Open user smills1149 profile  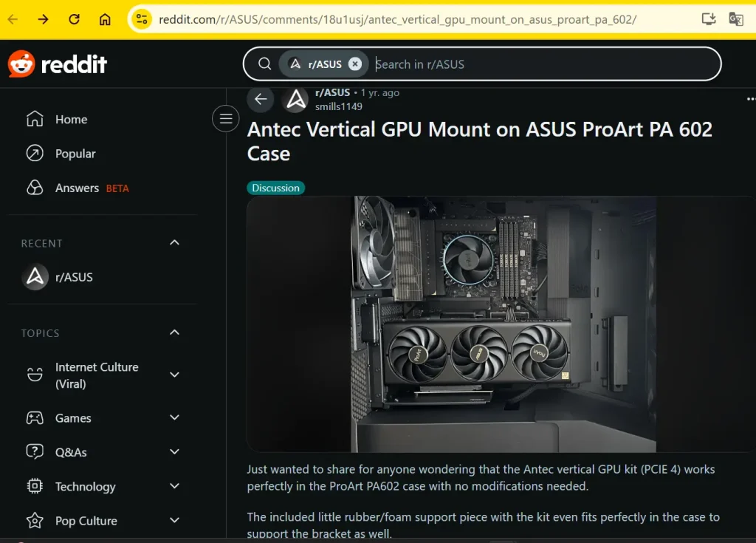(338, 106)
